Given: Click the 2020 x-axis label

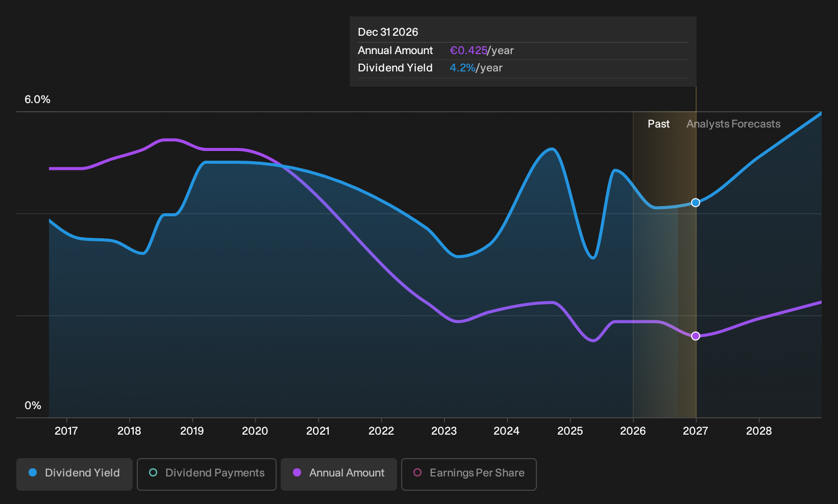Looking at the screenshot, I should pos(255,431).
